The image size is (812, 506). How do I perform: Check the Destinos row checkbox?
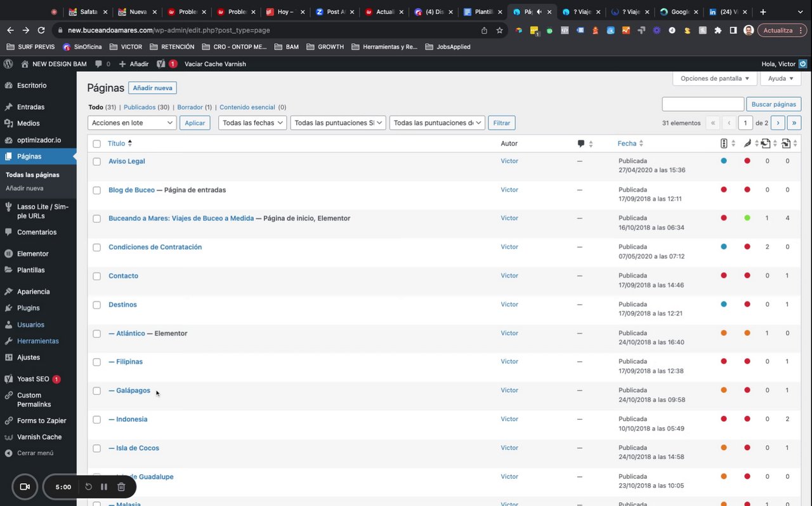tap(97, 305)
